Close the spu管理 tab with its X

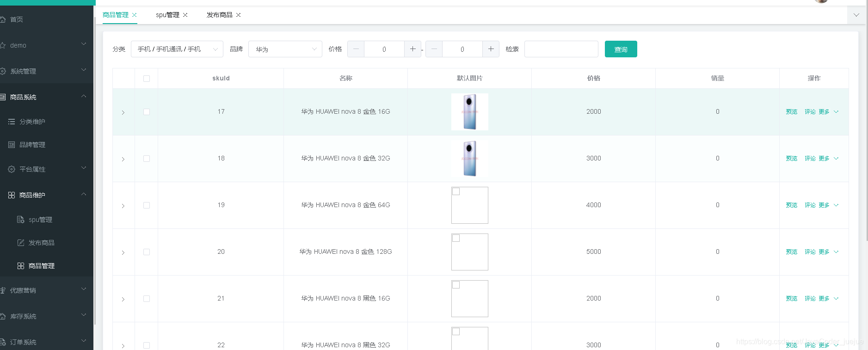point(185,15)
